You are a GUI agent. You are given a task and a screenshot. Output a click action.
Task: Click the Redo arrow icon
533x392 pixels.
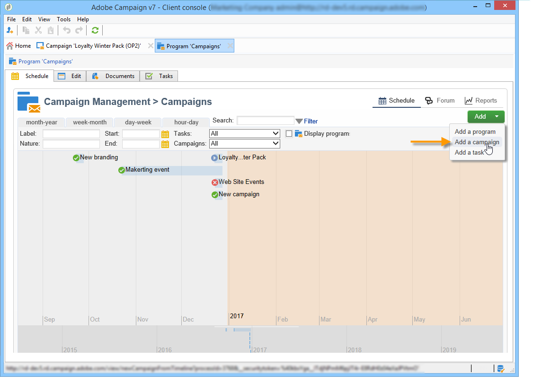79,31
